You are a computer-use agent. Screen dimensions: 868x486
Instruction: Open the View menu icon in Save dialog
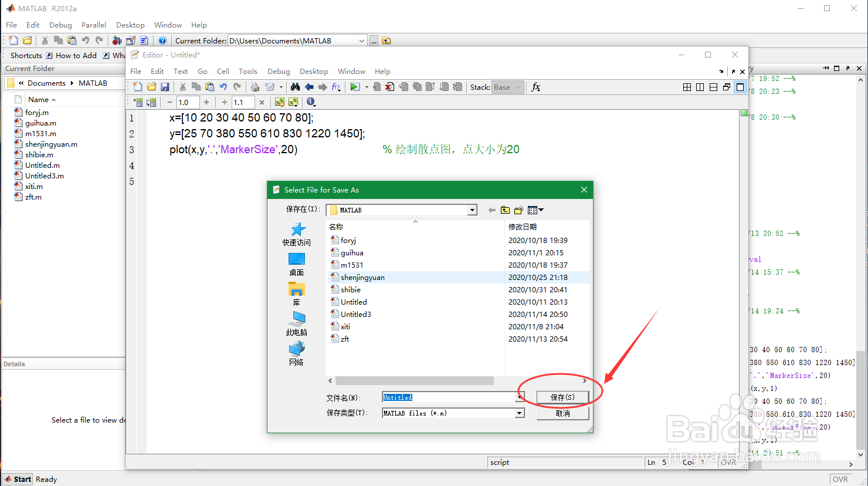535,210
